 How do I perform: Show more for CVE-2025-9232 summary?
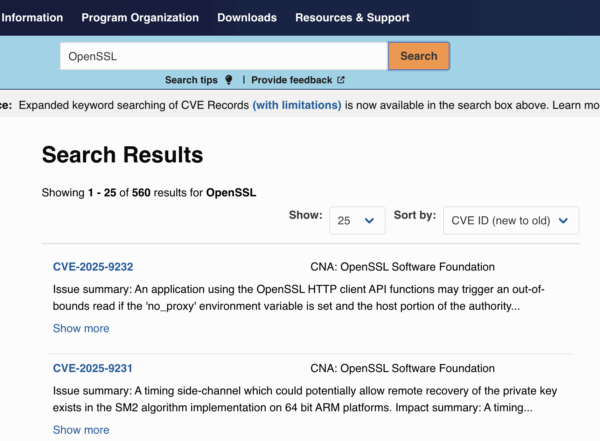(81, 328)
